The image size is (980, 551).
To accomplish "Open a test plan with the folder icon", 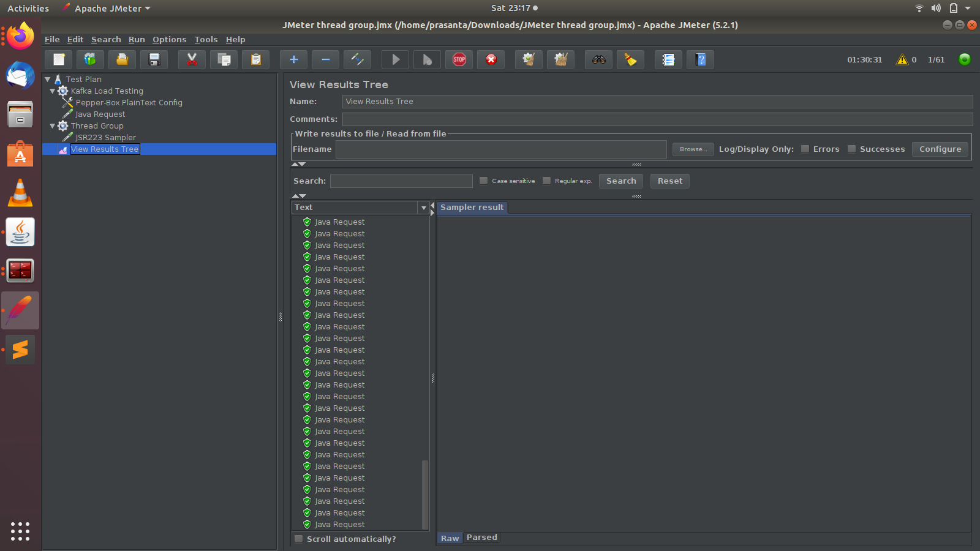I will click(x=122, y=59).
